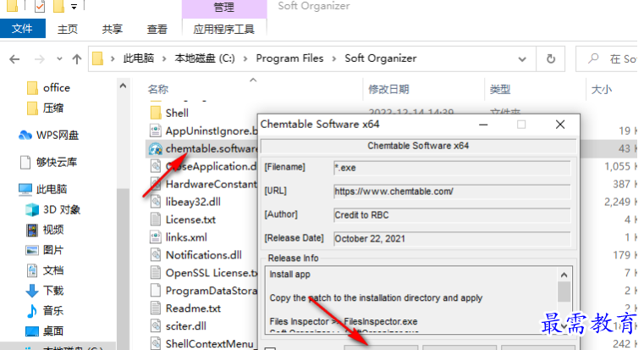Switch to the 共享 ribbon tab
644x350 pixels.
[x=112, y=29]
